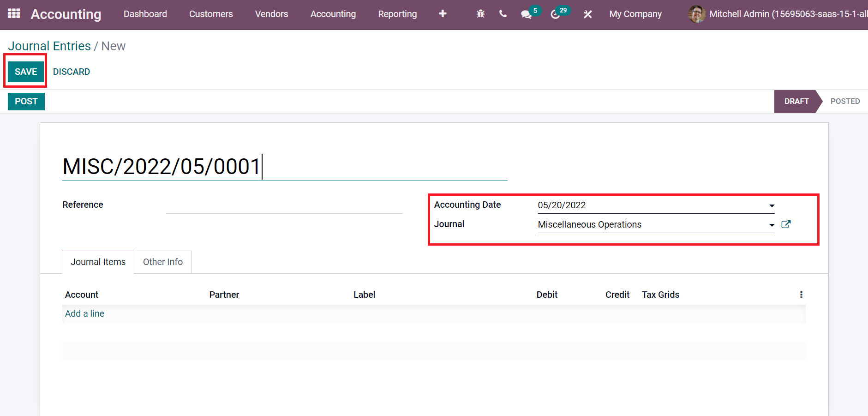This screenshot has height=416, width=868.
Task: Open the apps grid menu icon
Action: coord(14,14)
